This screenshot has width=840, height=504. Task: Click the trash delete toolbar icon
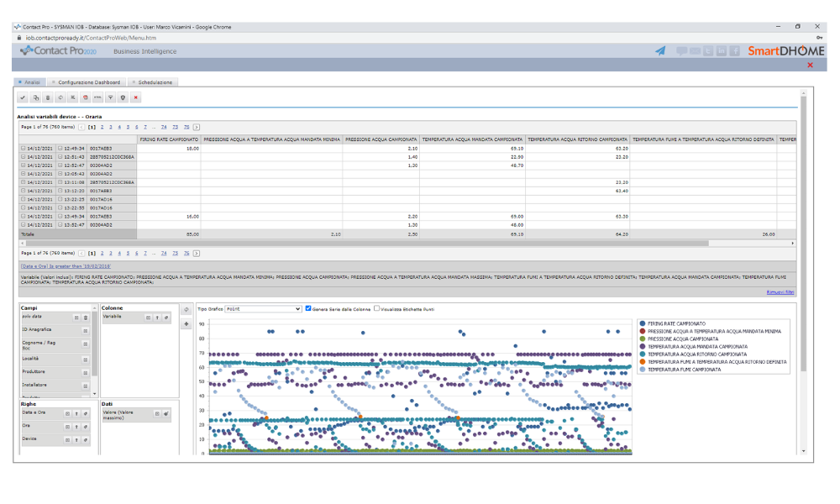click(x=48, y=97)
